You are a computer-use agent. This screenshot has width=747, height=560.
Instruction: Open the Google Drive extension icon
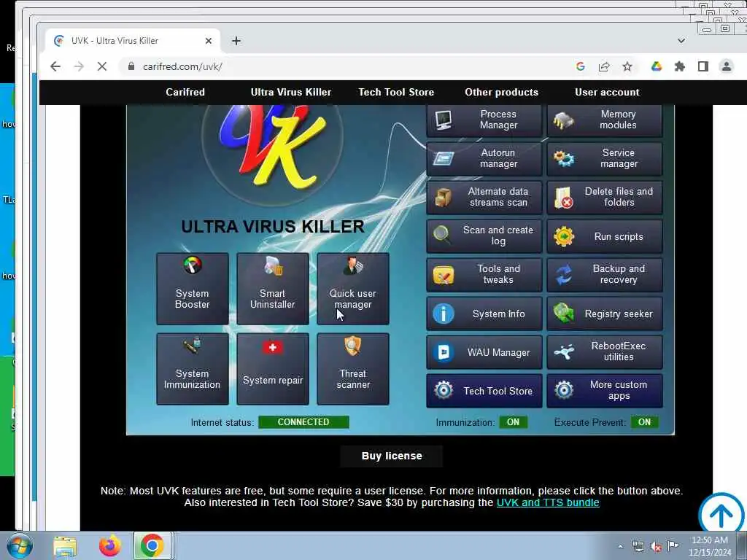[657, 66]
